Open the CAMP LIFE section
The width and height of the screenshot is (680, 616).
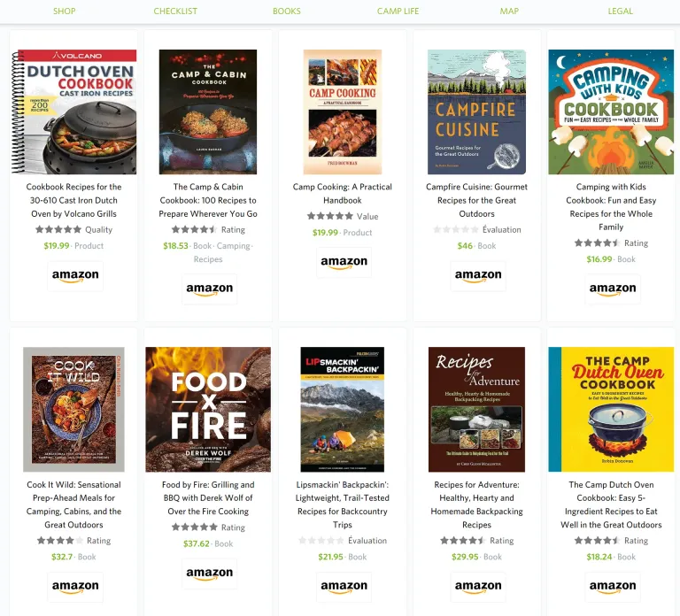(x=398, y=12)
